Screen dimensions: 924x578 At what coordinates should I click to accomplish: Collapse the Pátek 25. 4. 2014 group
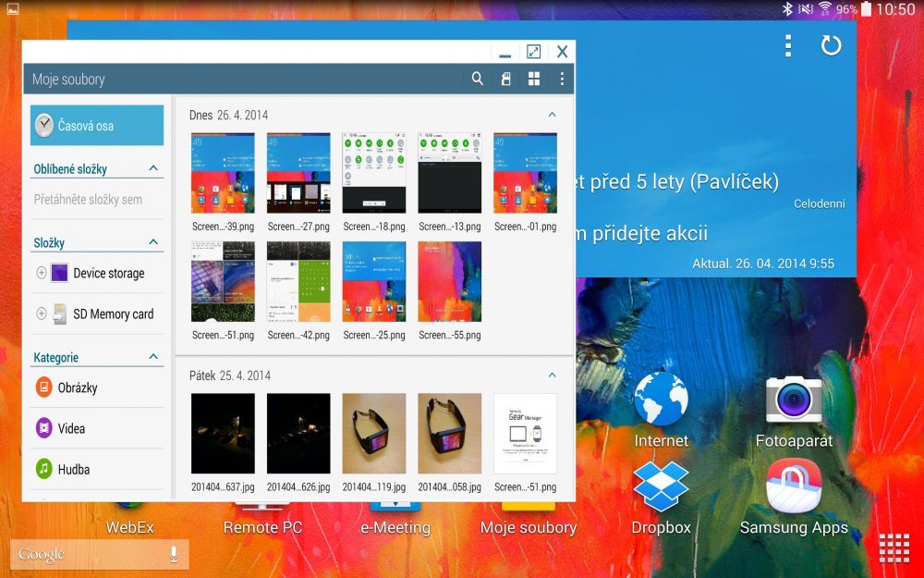[552, 375]
